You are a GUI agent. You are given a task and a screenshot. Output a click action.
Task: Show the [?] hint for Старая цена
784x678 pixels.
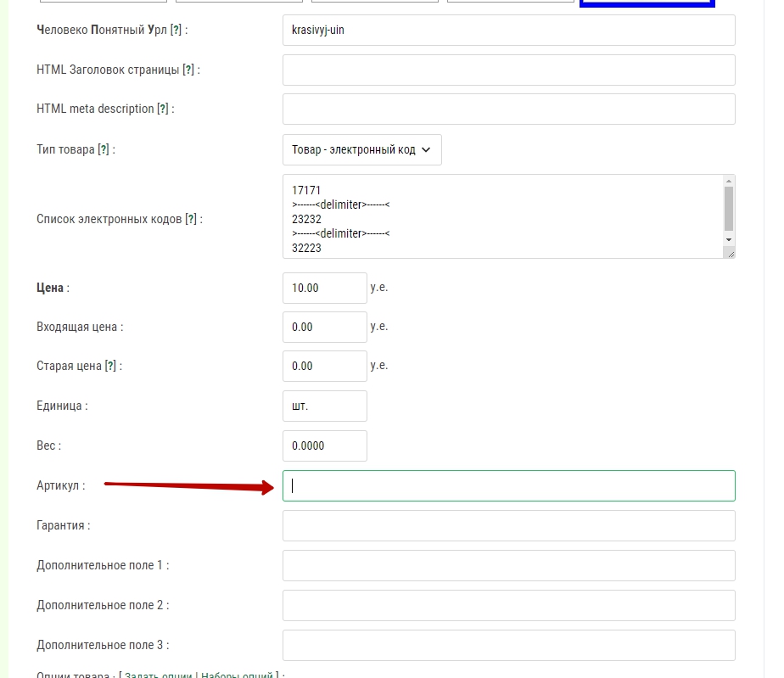click(110, 367)
